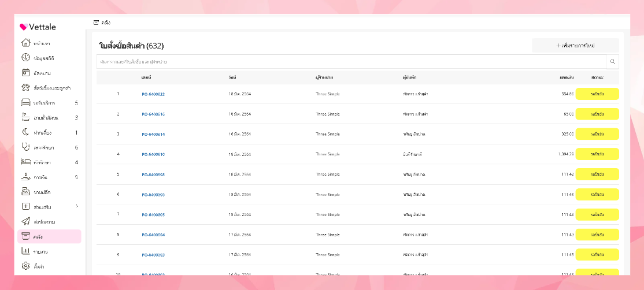The image size is (644, 290).
Task: Click the settings gear icon in sidebar
Action: coord(25,266)
